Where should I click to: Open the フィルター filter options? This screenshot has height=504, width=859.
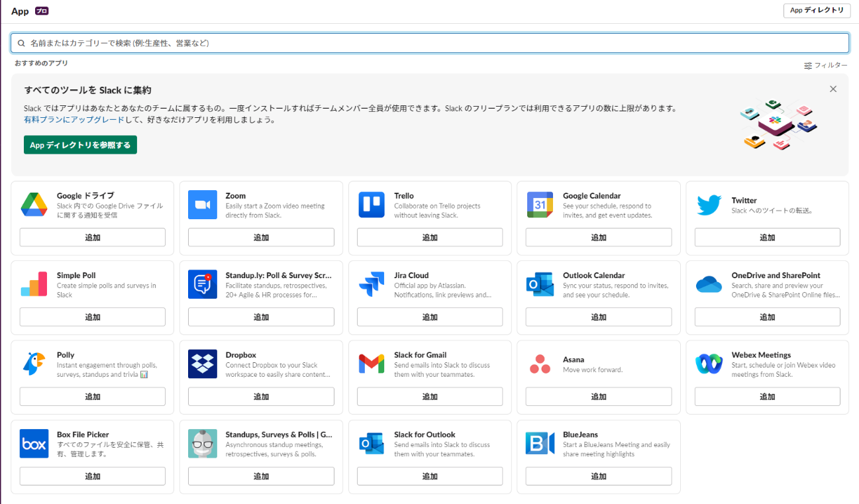coord(826,66)
